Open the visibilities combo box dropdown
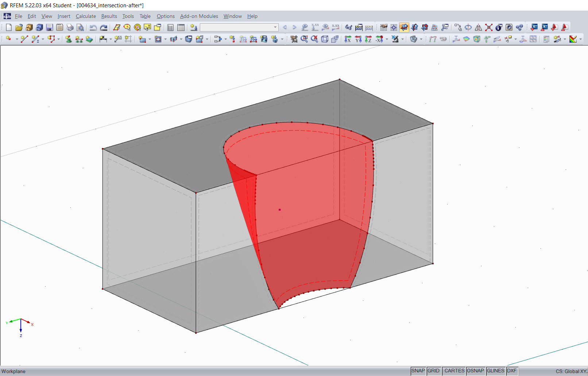This screenshot has height=376, width=588. coord(275,27)
